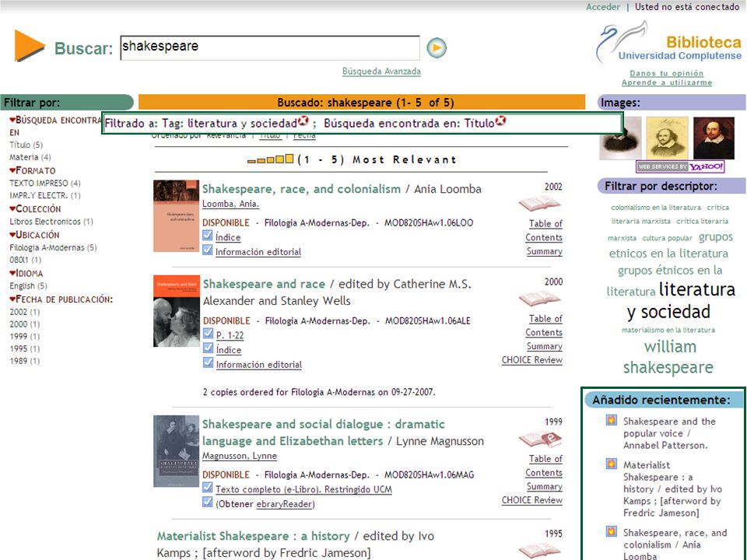Open 'Danos tu opinión' link
This screenshot has width=747, height=560.
coord(667,73)
